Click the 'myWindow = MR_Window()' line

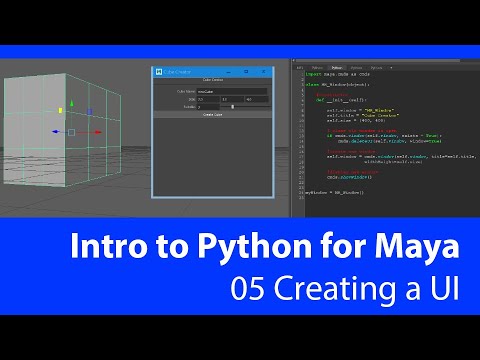tap(335, 193)
